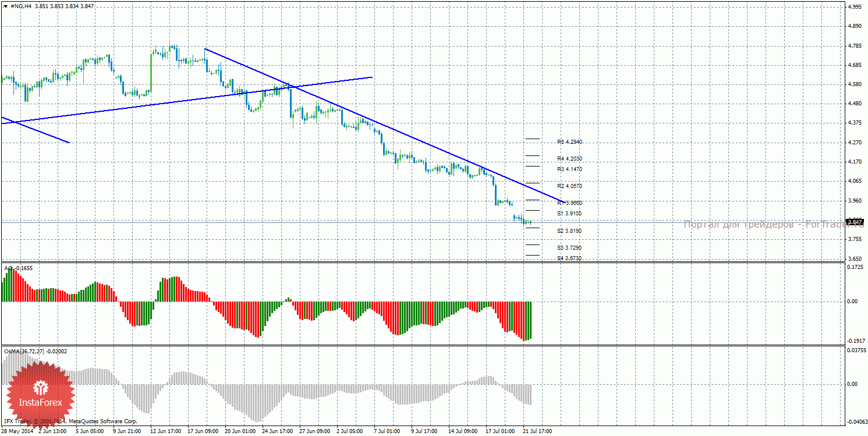Click the 3.755 price axis label

coord(855,239)
